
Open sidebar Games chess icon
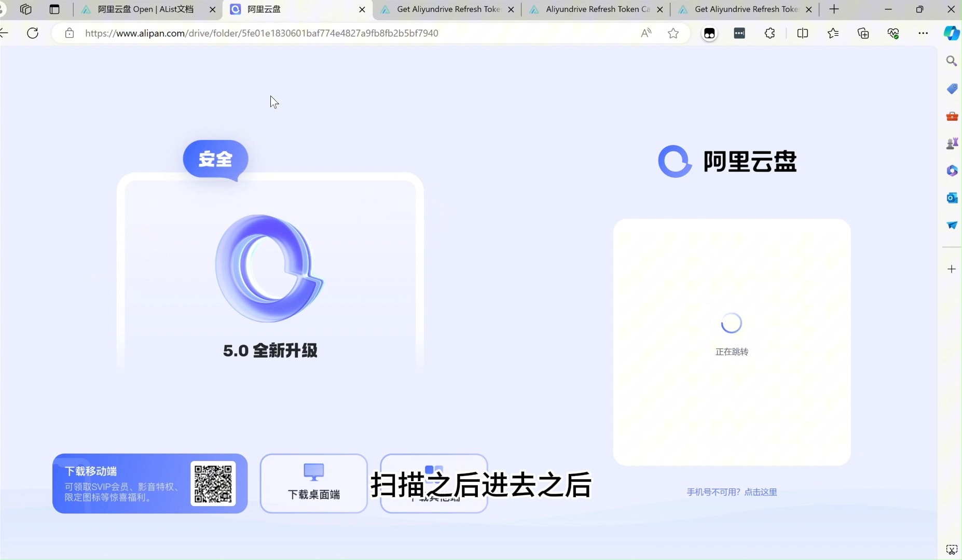click(952, 143)
